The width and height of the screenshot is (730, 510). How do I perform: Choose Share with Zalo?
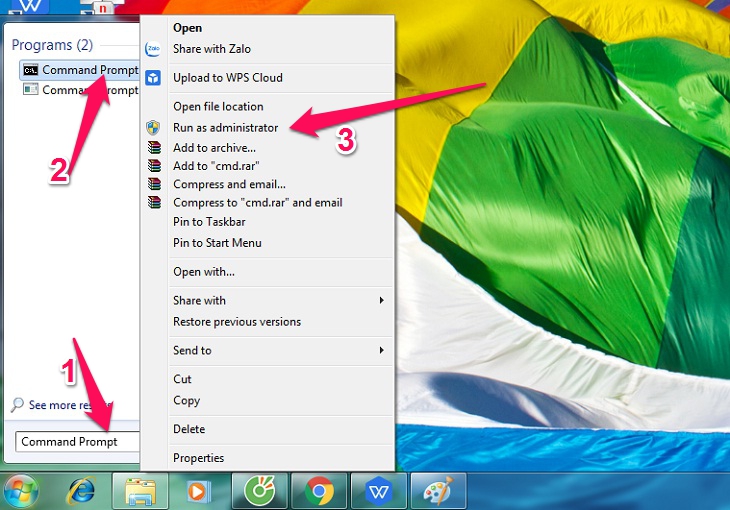(x=211, y=49)
